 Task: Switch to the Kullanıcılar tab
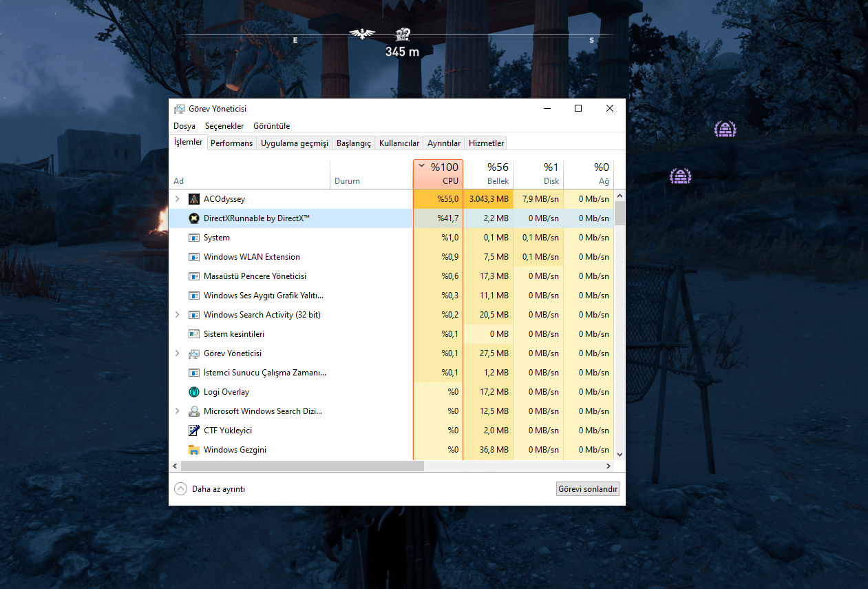399,143
